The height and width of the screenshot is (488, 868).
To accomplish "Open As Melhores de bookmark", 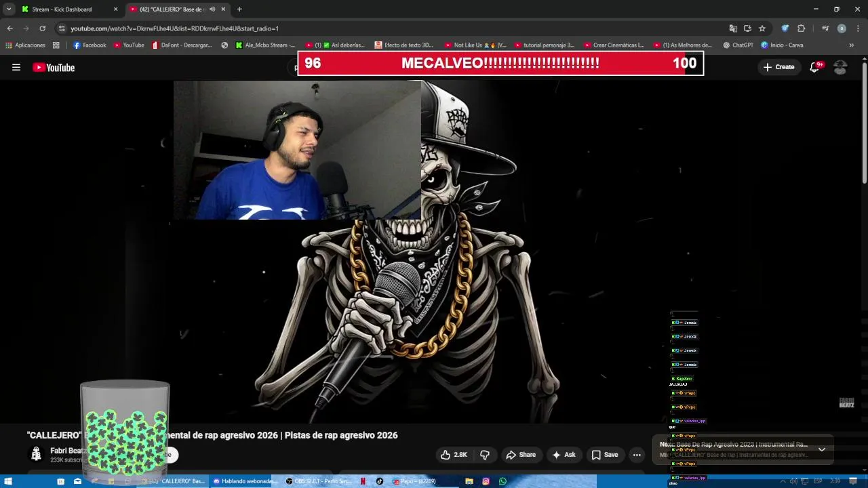I will [x=683, y=45].
